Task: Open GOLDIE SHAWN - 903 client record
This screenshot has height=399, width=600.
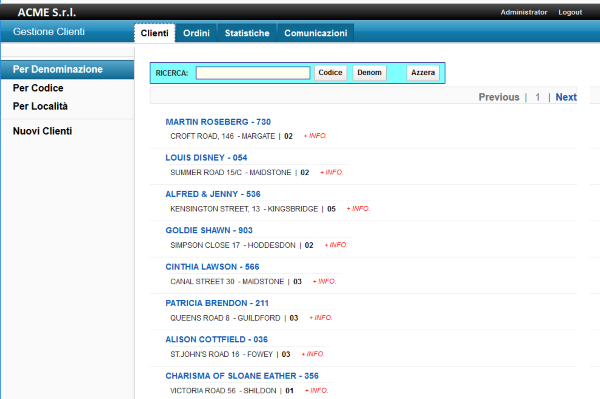Action: coord(209,230)
